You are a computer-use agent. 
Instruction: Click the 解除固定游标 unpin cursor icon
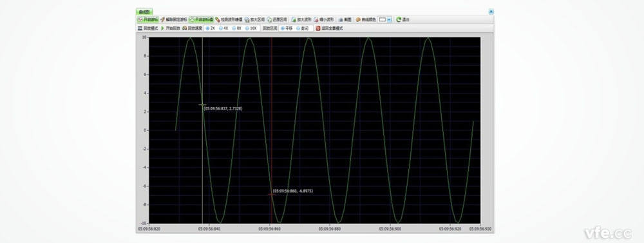tap(163, 19)
